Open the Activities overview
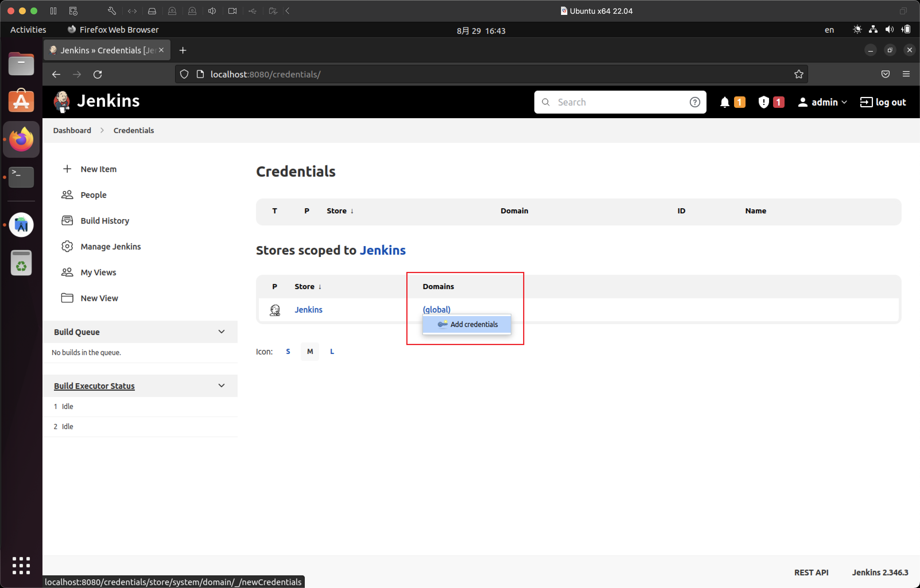 (28, 30)
